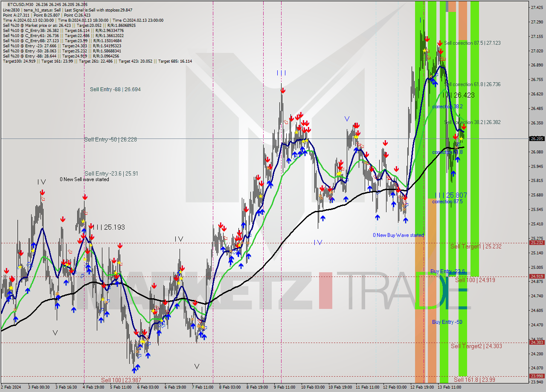The height and width of the screenshot is (392, 546).
Task: Click 'Sell %20 @ Market price' info line
Action: click(69, 25)
